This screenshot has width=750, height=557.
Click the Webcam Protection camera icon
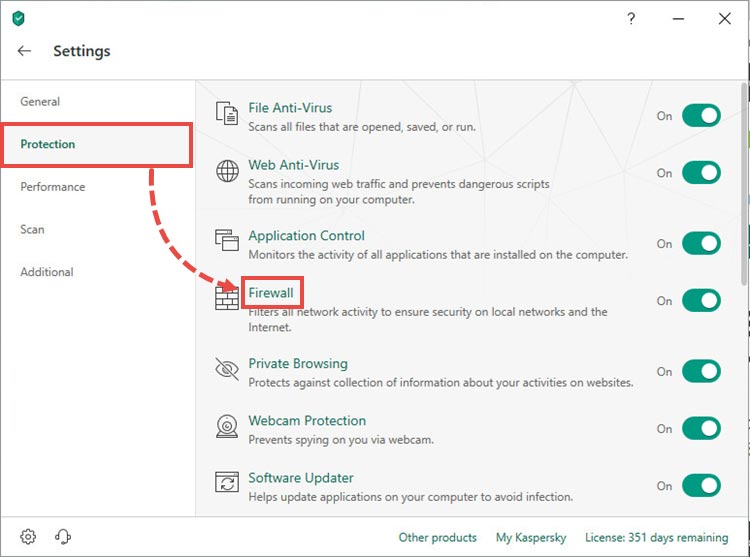pos(227,426)
